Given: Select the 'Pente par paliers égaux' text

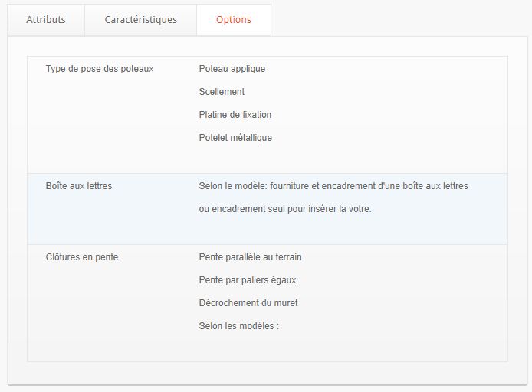Looking at the screenshot, I should pyautogui.click(x=247, y=280).
